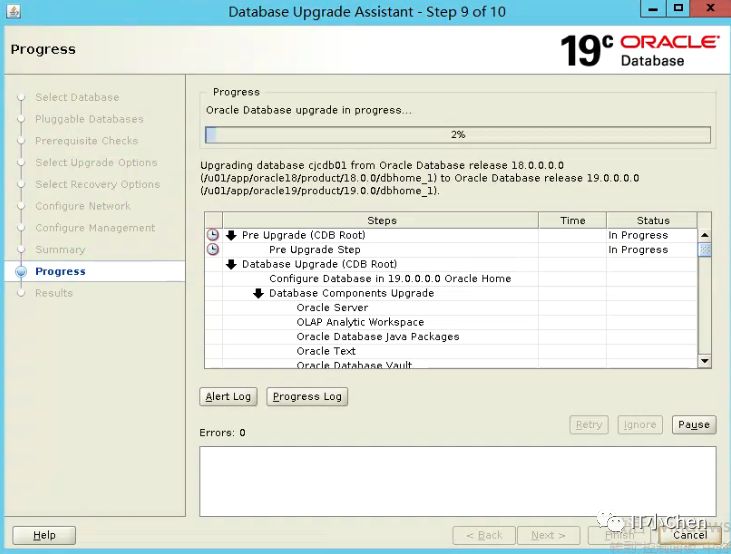Click the disabled Retry button
This screenshot has height=554, width=731.
(x=589, y=425)
